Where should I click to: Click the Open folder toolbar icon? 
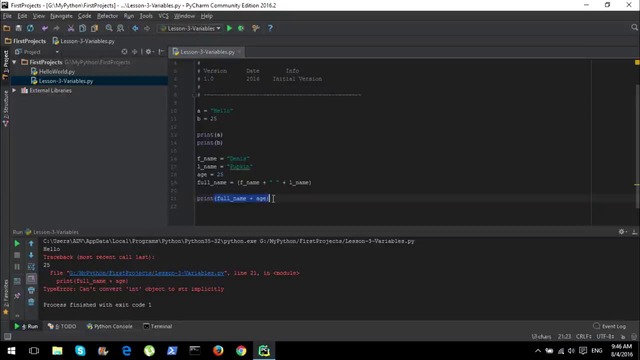(7, 28)
